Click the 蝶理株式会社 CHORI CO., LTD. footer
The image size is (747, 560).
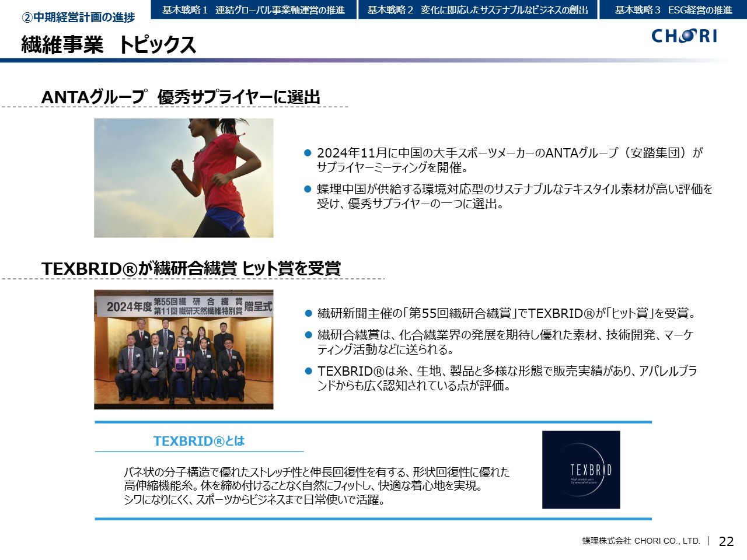coord(641,541)
